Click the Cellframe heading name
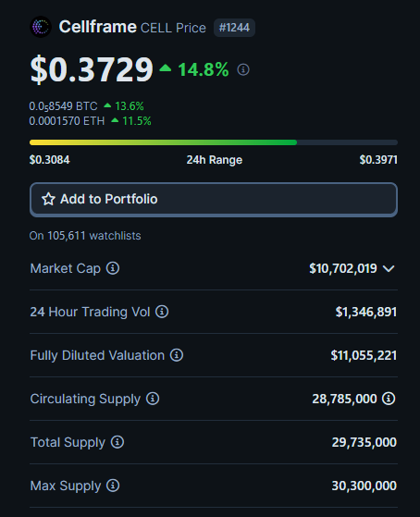 tap(98, 27)
